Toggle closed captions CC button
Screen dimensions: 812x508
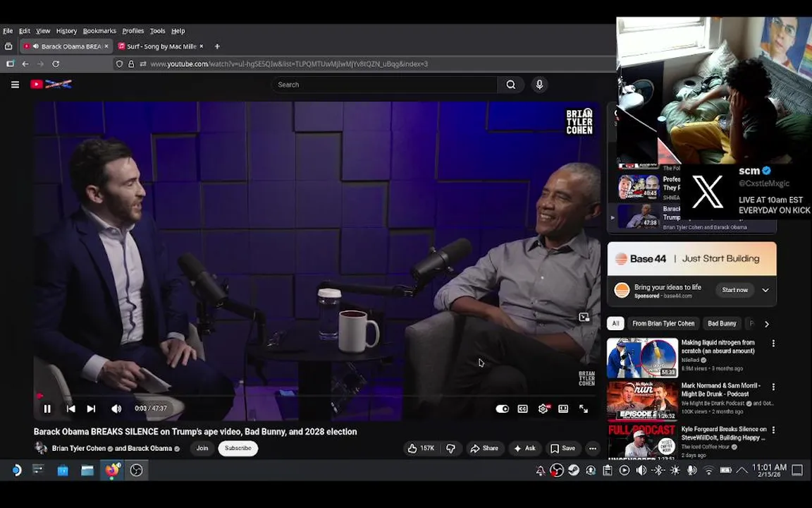522,409
